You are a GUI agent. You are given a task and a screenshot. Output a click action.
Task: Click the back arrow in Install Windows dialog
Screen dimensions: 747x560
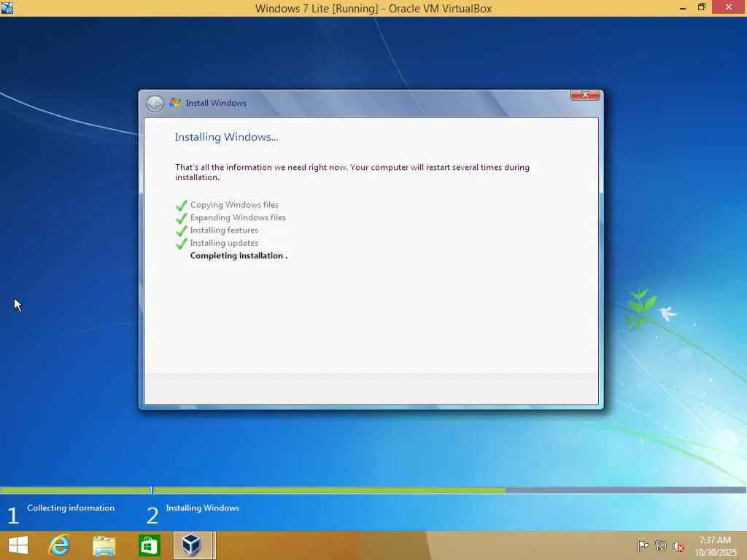tap(155, 104)
